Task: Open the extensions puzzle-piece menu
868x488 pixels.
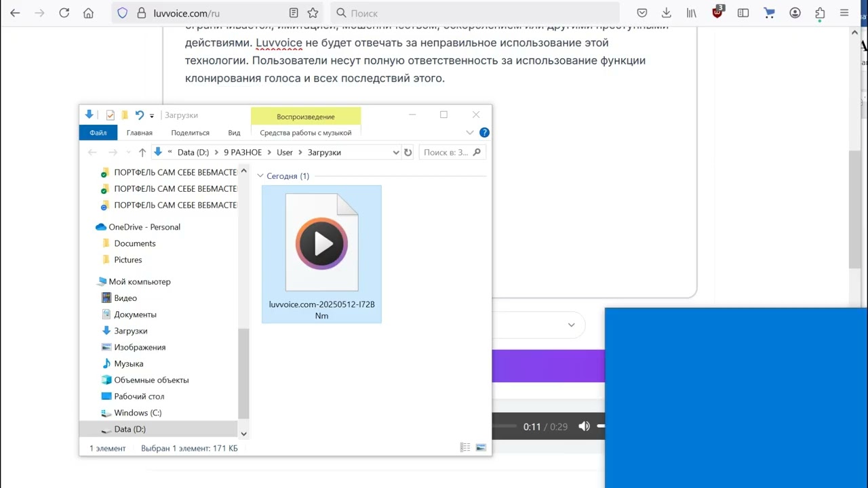Action: (820, 13)
